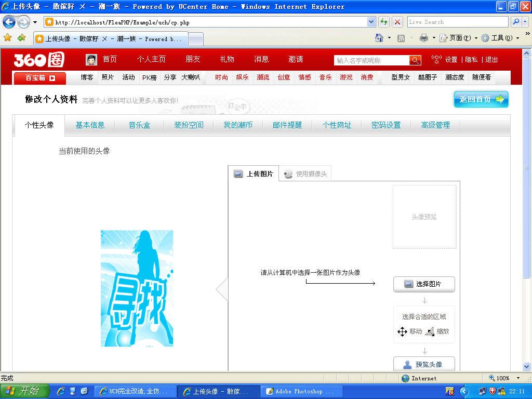Open the 酷圈子 link

tap(428, 77)
